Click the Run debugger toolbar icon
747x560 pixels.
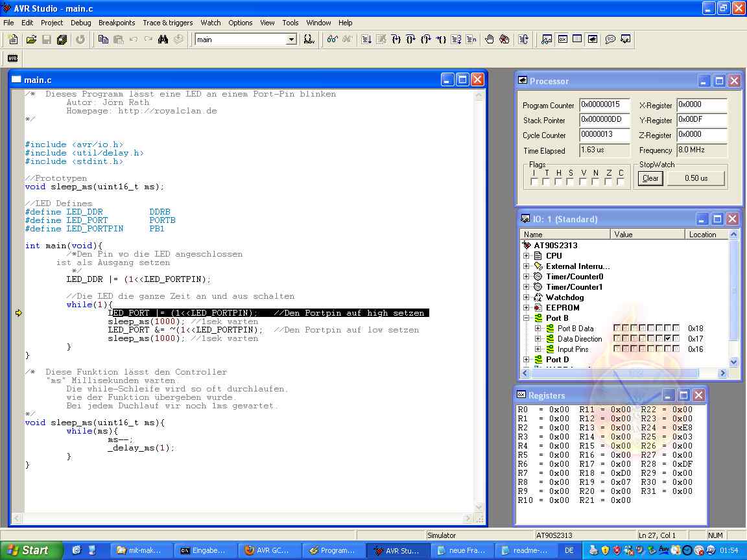click(366, 40)
